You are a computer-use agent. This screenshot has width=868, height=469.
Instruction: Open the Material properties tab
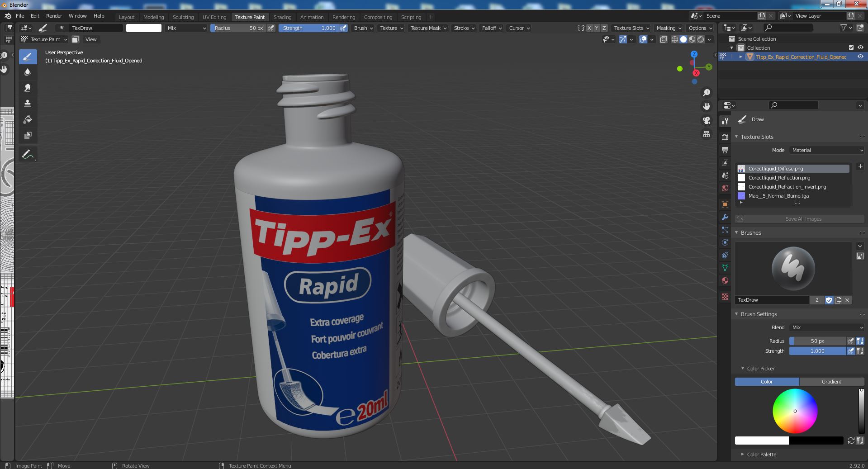click(x=725, y=280)
